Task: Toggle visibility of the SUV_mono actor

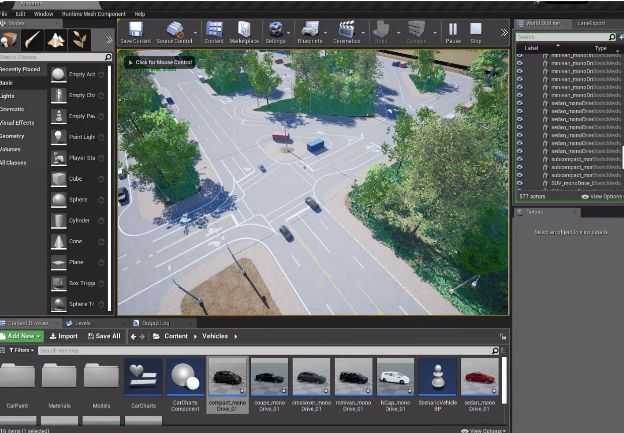Action: coord(519,183)
